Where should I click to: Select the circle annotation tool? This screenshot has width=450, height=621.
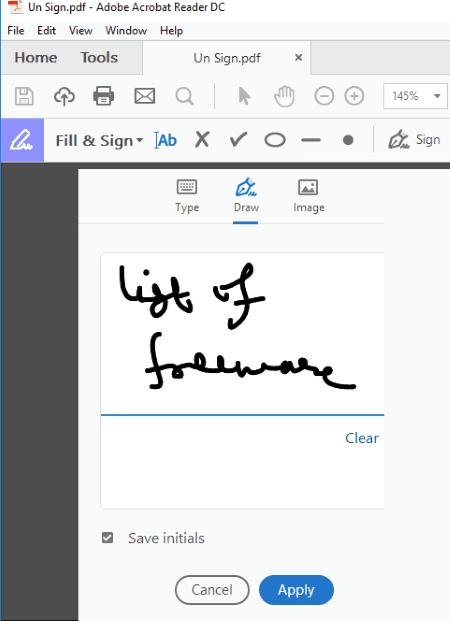click(x=275, y=140)
